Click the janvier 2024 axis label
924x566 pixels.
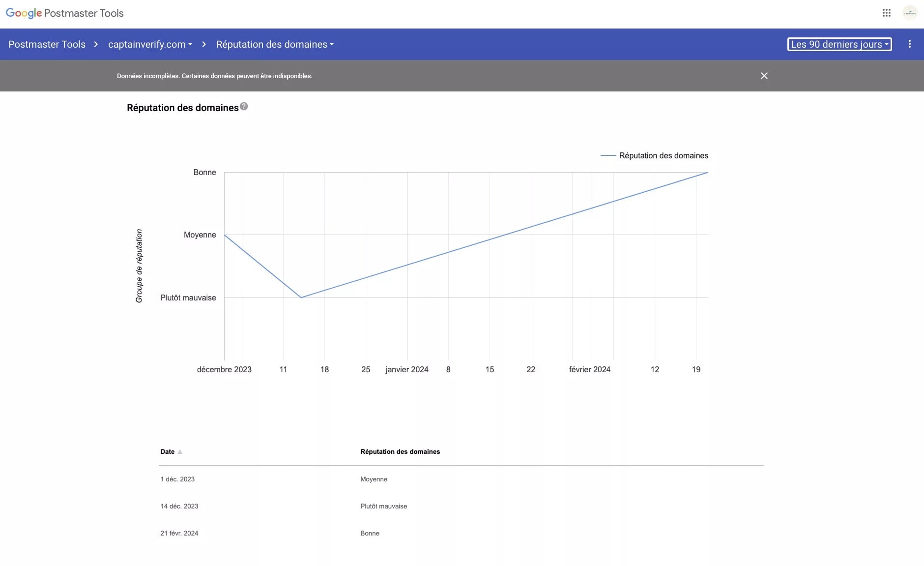pyautogui.click(x=407, y=369)
